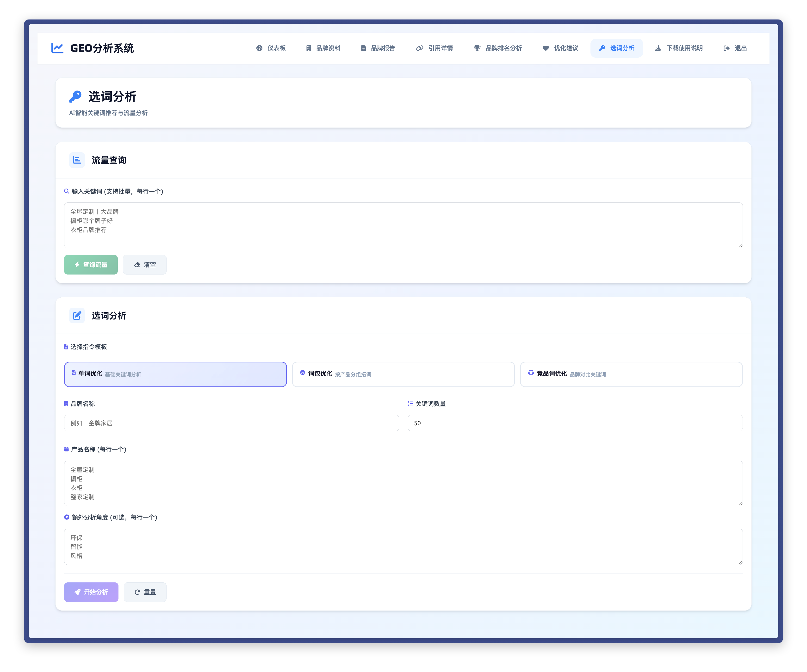Click the 选词分析 section edit pencil icon
807x672 pixels.
[x=77, y=316]
